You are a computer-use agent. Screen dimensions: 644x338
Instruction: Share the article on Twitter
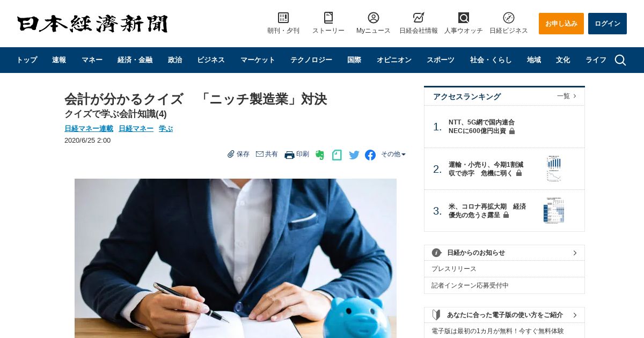point(354,155)
